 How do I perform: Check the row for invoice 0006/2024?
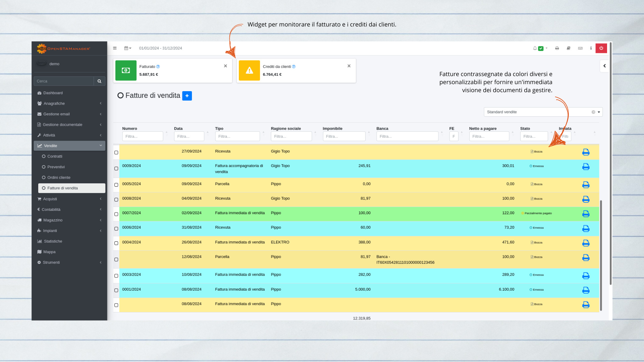(x=116, y=229)
